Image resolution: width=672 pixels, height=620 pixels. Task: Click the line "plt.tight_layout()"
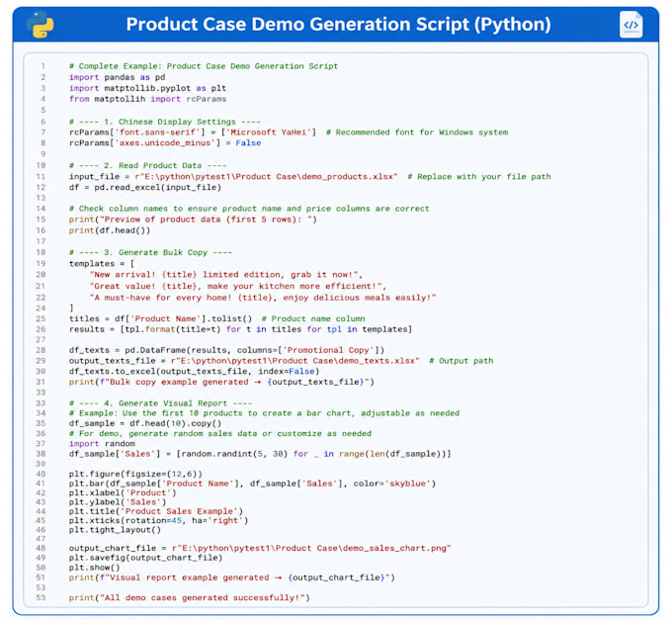point(115,530)
